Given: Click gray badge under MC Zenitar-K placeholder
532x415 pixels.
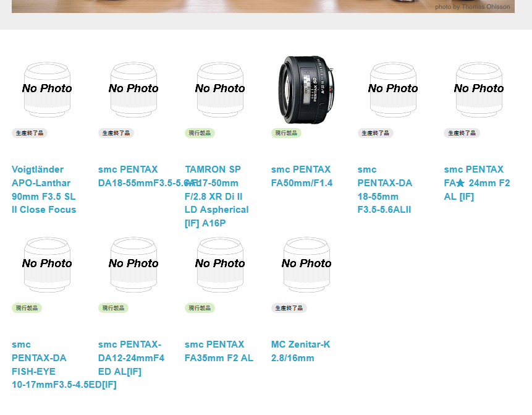Looking at the screenshot, I should (289, 308).
